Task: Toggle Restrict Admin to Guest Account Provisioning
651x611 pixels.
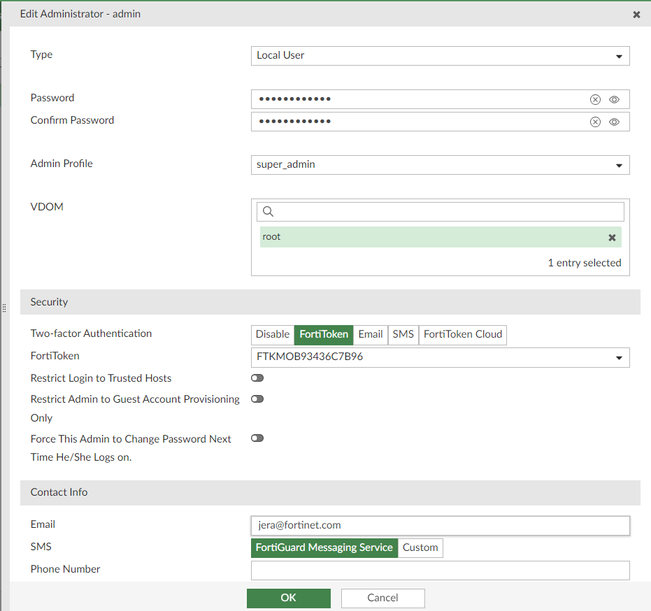Action: click(258, 399)
